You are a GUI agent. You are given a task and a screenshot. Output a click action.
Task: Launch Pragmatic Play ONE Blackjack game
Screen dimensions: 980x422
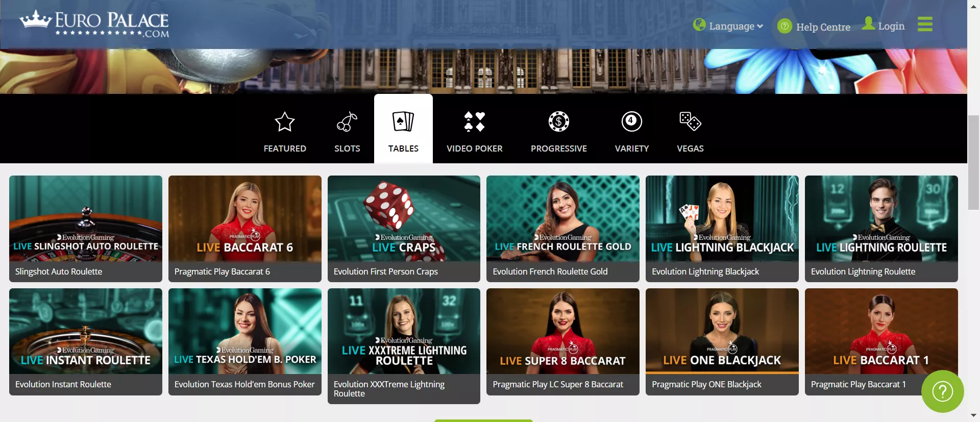pyautogui.click(x=722, y=332)
